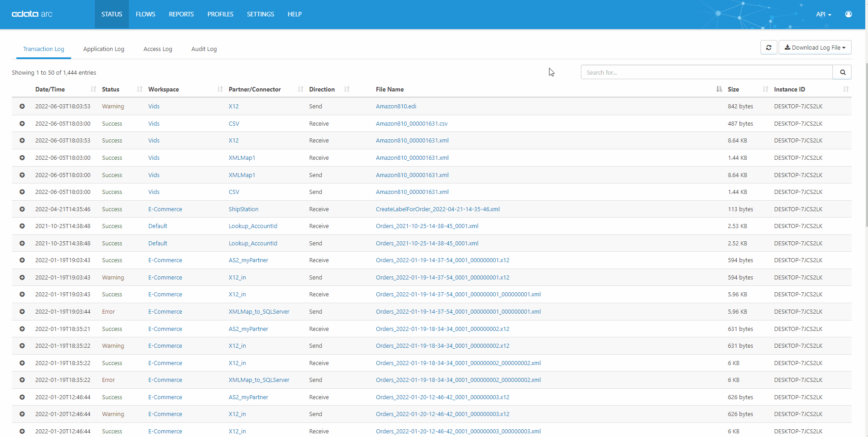Open the Amazon810_000001631.csv file link
Viewport: 868px width, 437px height.
coord(411,124)
